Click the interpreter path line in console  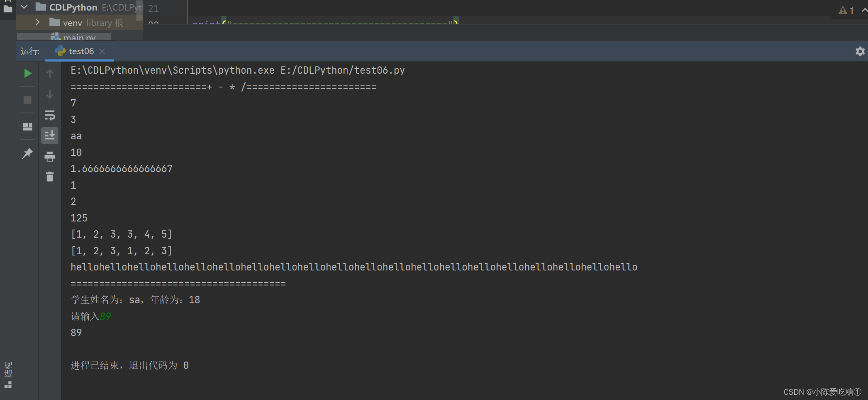coord(238,70)
